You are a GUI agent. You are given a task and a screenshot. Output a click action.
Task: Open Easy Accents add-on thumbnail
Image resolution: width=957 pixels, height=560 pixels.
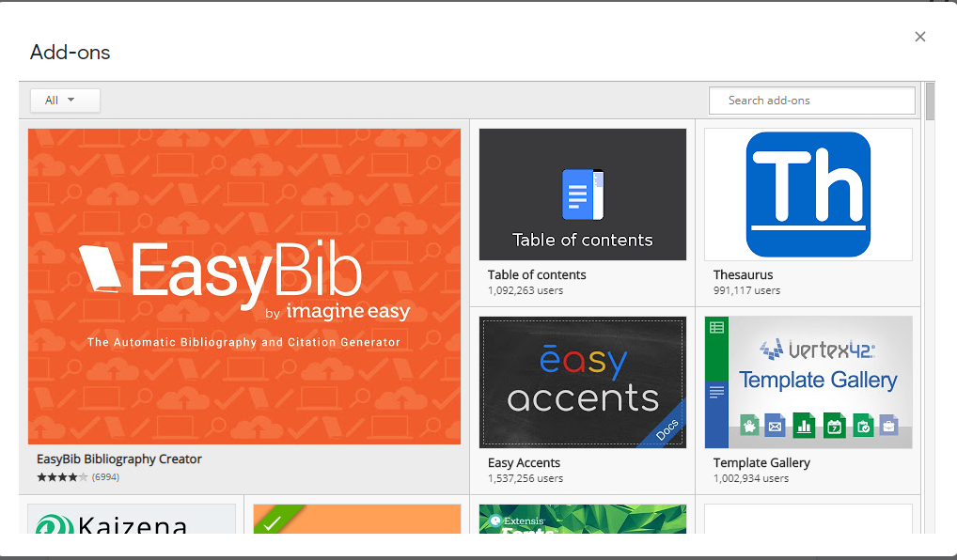pyautogui.click(x=582, y=381)
